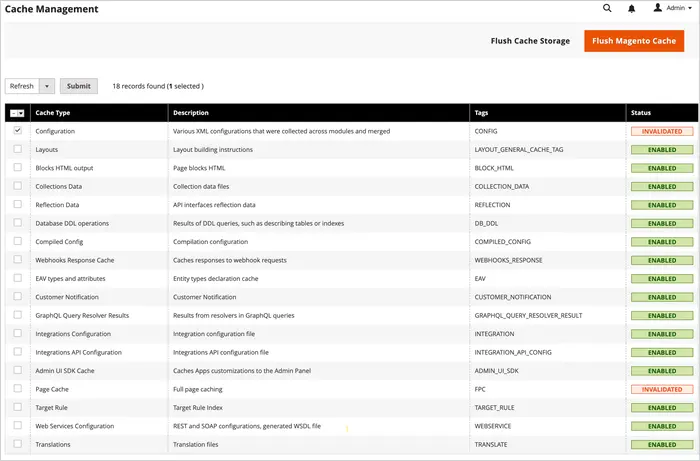The height and width of the screenshot is (461, 700).
Task: Click the 'Layout building instructions' description
Action: coord(212,150)
